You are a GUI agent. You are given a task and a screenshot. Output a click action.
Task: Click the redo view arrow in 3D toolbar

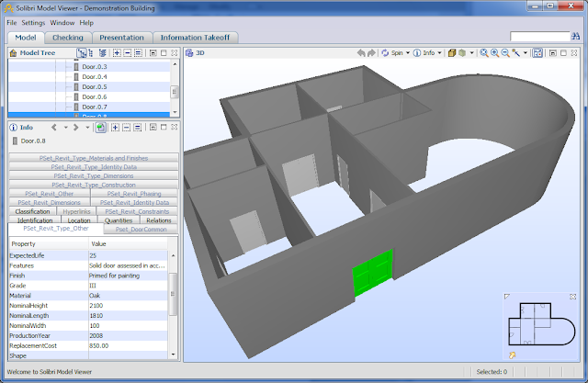(371, 53)
